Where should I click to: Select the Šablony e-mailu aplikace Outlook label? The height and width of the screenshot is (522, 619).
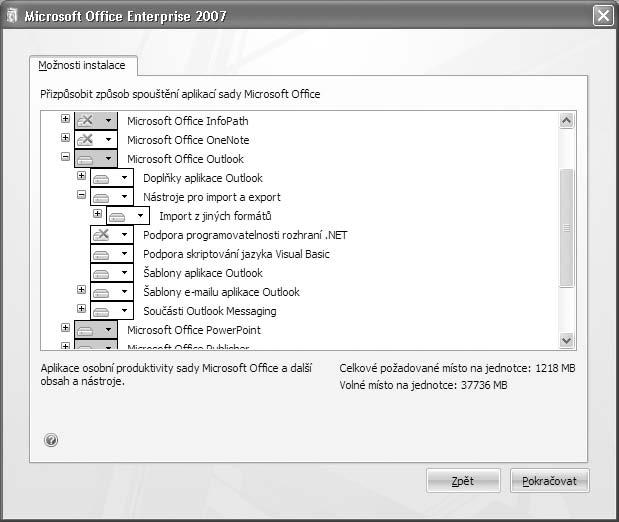221,292
